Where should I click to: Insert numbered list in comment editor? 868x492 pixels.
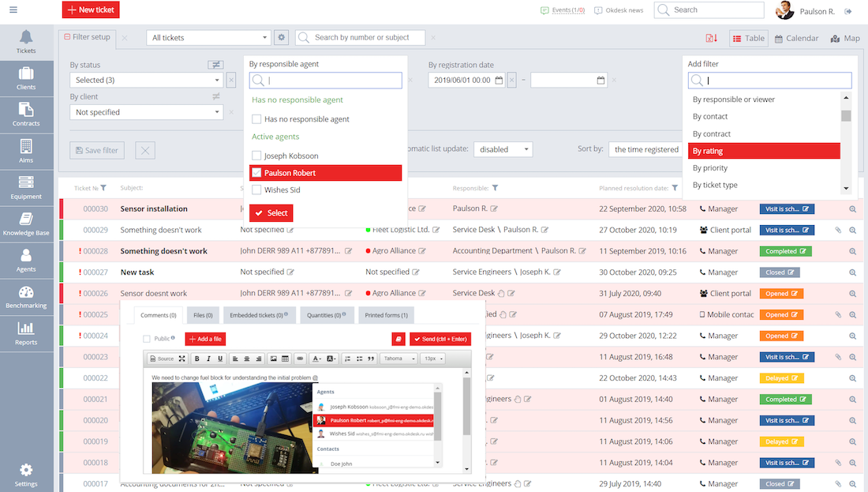click(x=348, y=359)
